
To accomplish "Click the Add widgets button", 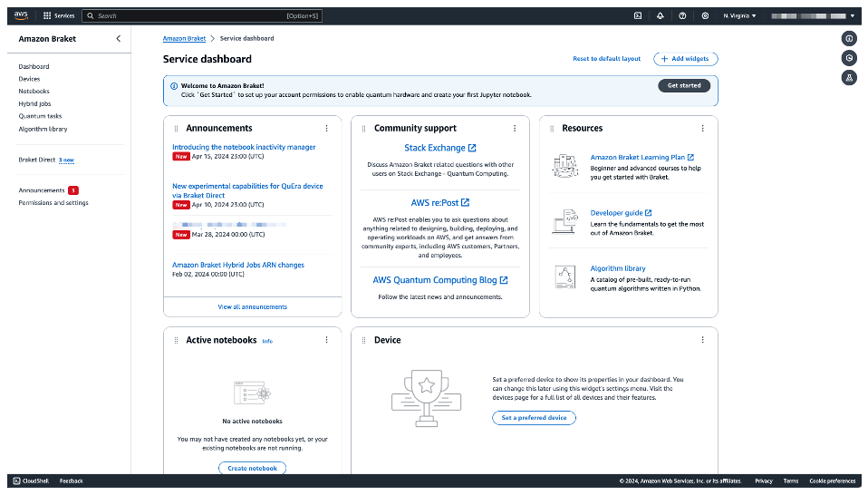I will (x=685, y=59).
